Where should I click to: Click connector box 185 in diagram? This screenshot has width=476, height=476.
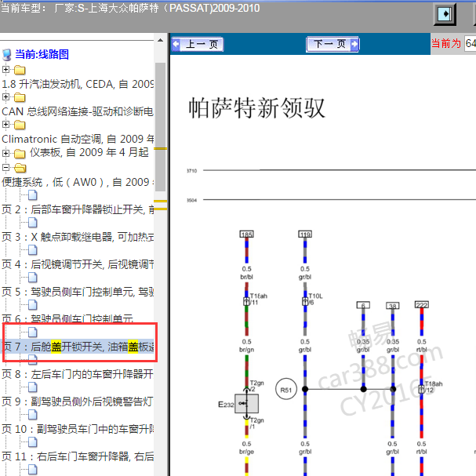(246, 234)
